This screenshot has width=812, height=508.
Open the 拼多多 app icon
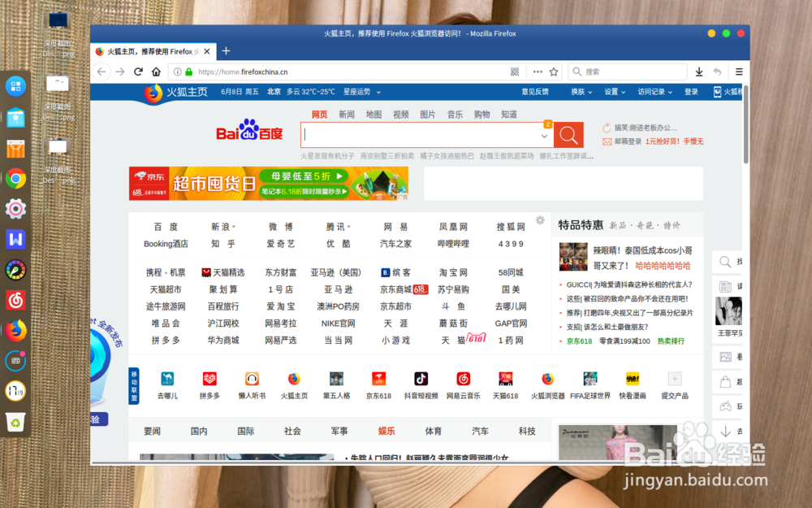click(209, 379)
